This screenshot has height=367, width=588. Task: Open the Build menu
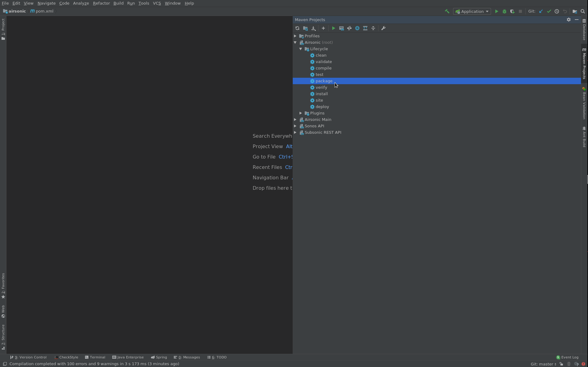click(118, 3)
